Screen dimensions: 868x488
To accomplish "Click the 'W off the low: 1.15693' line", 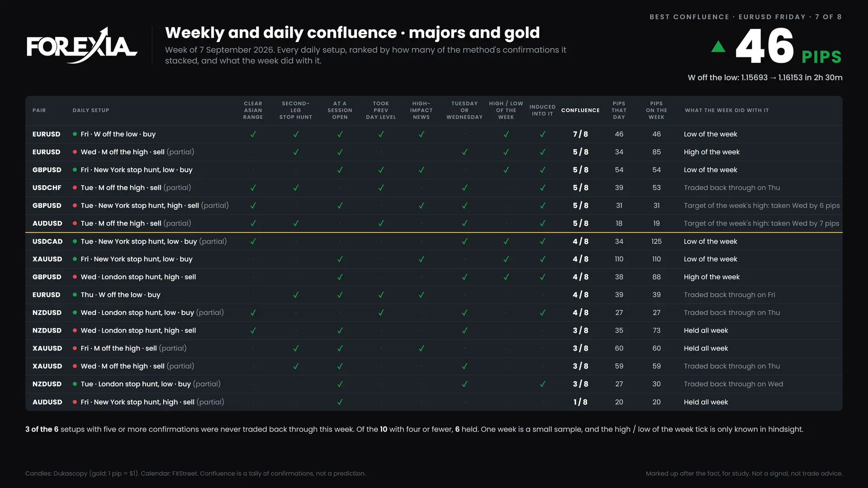I will click(765, 78).
